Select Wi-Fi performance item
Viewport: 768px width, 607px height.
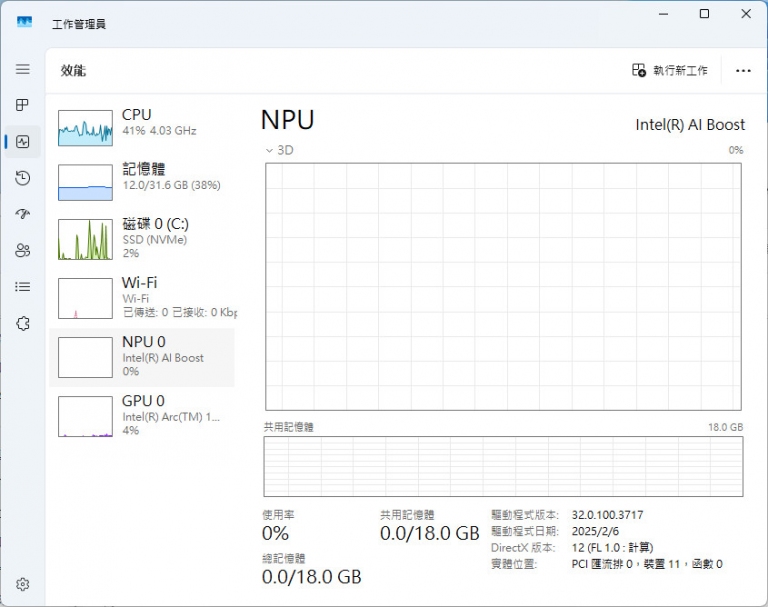pos(142,298)
